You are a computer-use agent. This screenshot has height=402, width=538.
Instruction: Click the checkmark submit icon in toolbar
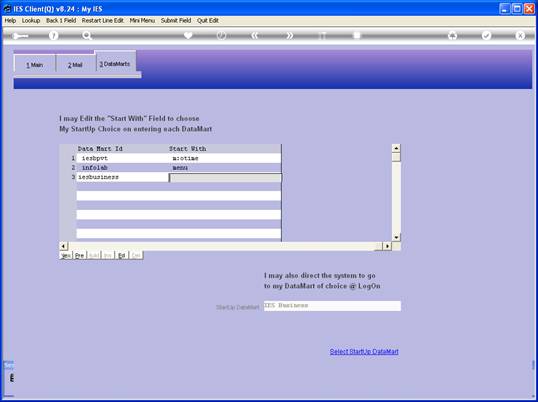coord(486,35)
